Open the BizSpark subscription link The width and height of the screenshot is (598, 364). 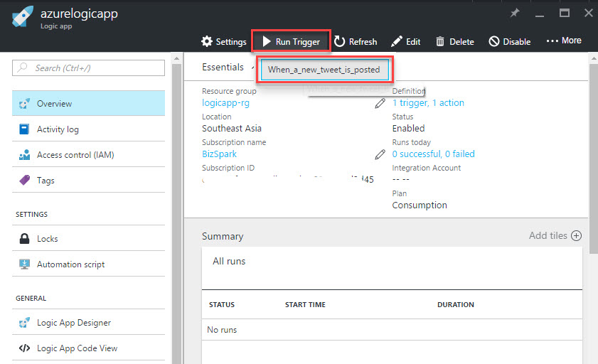[x=219, y=154]
